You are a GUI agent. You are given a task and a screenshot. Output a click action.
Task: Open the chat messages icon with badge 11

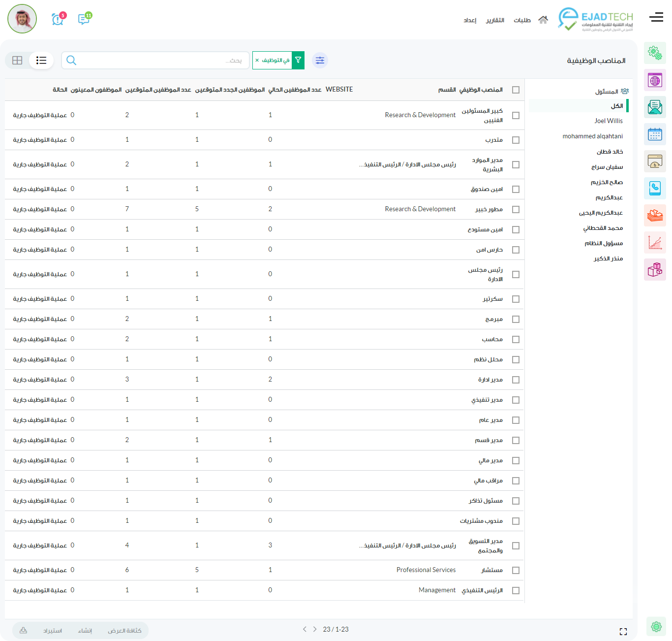[x=84, y=19]
